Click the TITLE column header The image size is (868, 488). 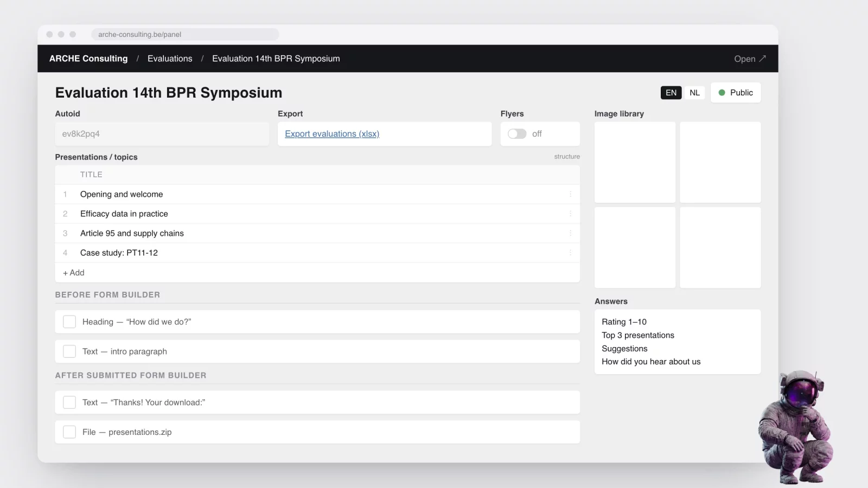(x=91, y=175)
